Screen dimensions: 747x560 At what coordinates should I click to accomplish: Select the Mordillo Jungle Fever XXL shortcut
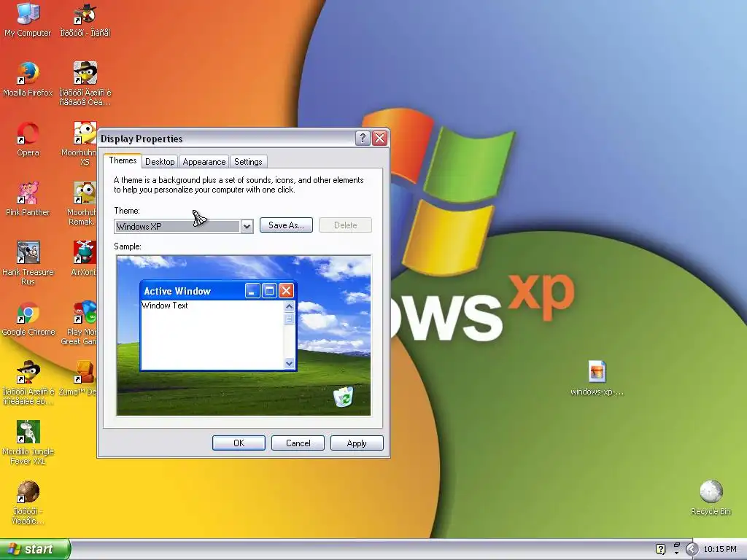(x=28, y=443)
